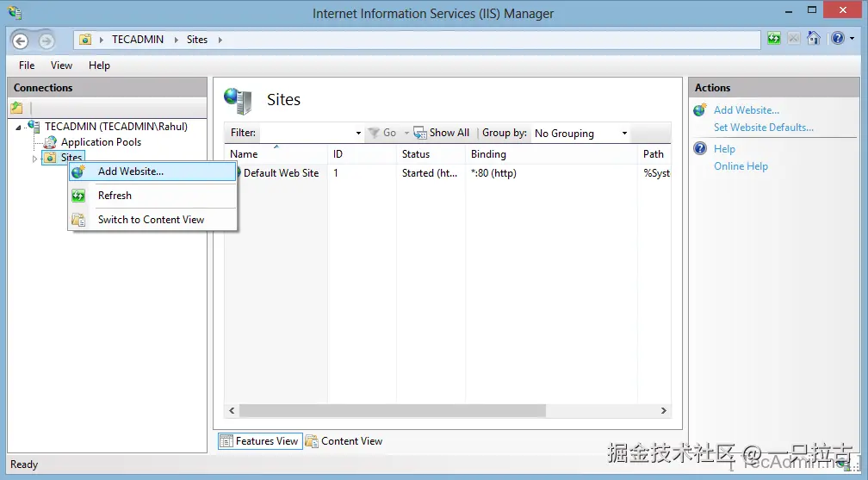Click TECADMIN in the address breadcrumb

point(138,40)
